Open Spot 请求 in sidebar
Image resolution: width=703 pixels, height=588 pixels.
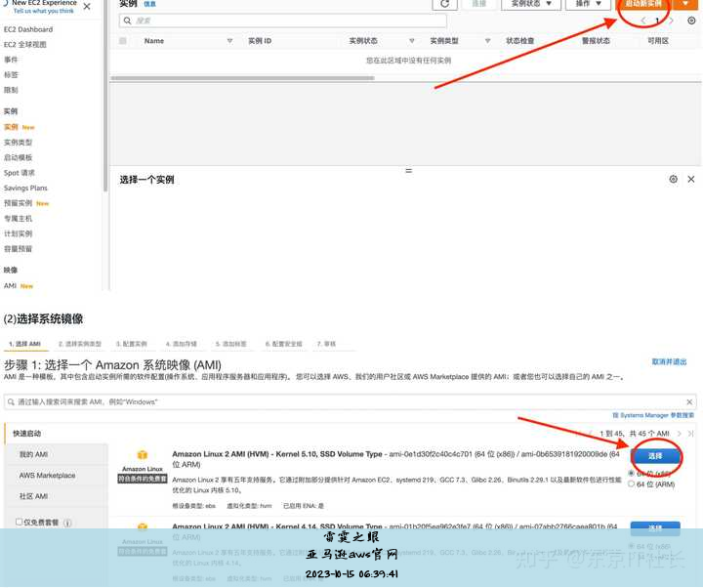click(x=20, y=173)
